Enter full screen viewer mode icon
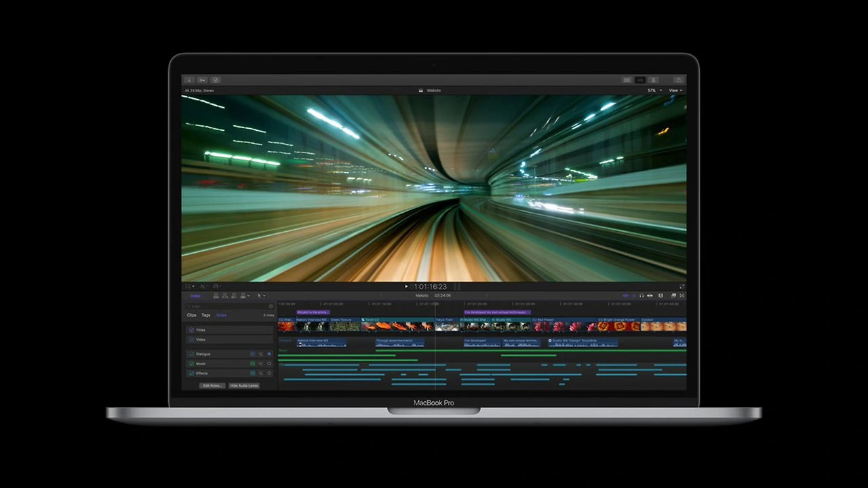 pyautogui.click(x=682, y=287)
